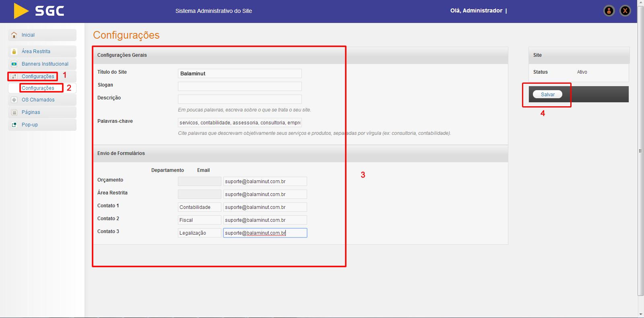Image resolution: width=644 pixels, height=318 pixels.
Task: Click the Email column label
Action: tap(203, 170)
